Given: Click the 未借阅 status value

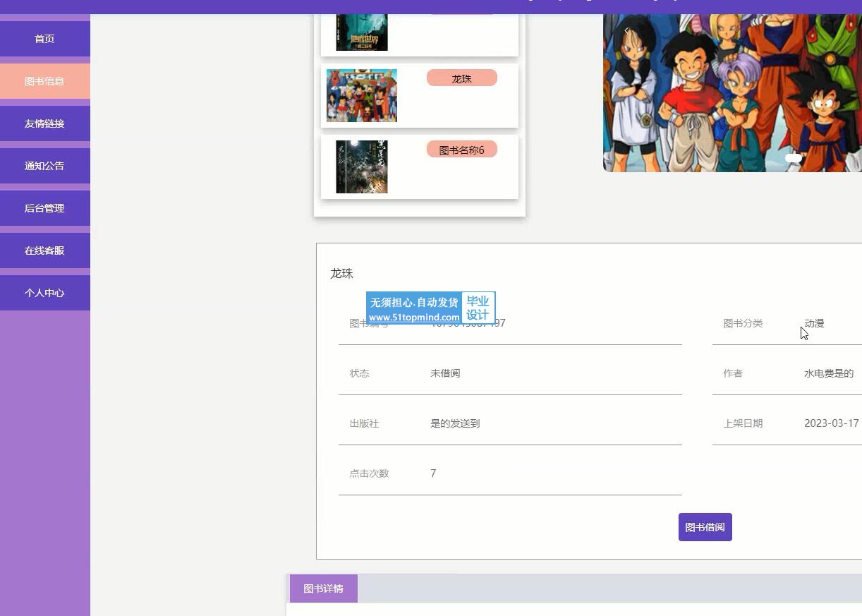Looking at the screenshot, I should (445, 373).
